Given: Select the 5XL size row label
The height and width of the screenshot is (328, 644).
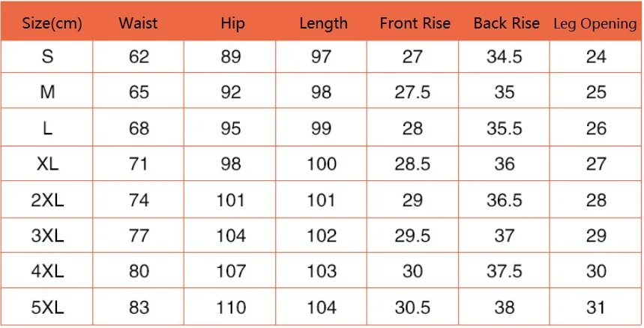Looking at the screenshot, I should 47,308.
